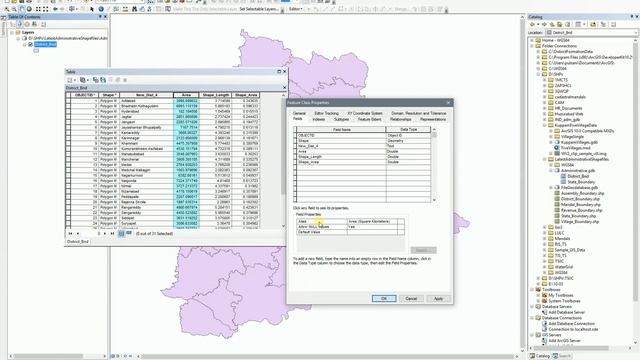Select New_Dist_4 field row in dialog

pos(363,146)
